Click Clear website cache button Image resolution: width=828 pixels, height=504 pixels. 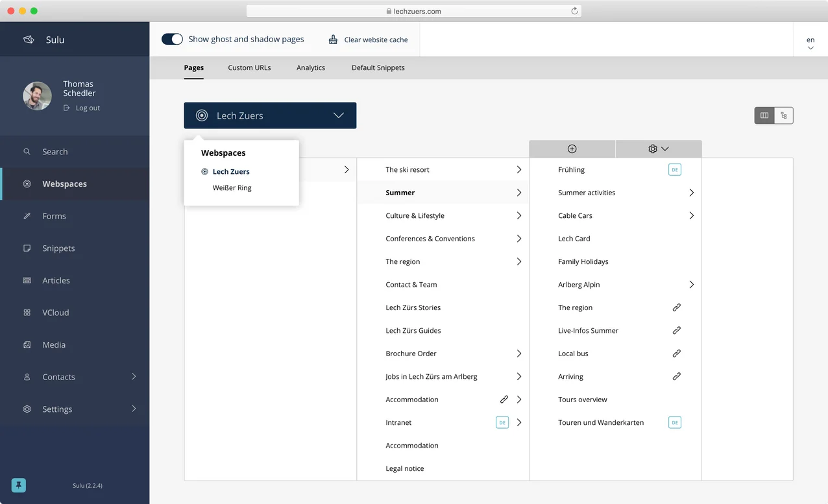pyautogui.click(x=369, y=40)
